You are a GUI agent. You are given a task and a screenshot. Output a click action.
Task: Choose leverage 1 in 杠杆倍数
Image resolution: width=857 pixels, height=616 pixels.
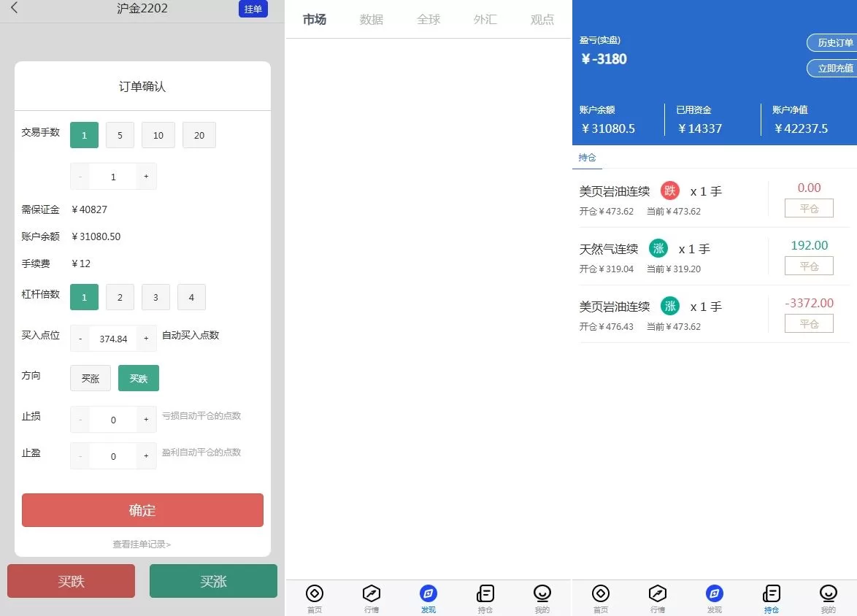(x=84, y=297)
